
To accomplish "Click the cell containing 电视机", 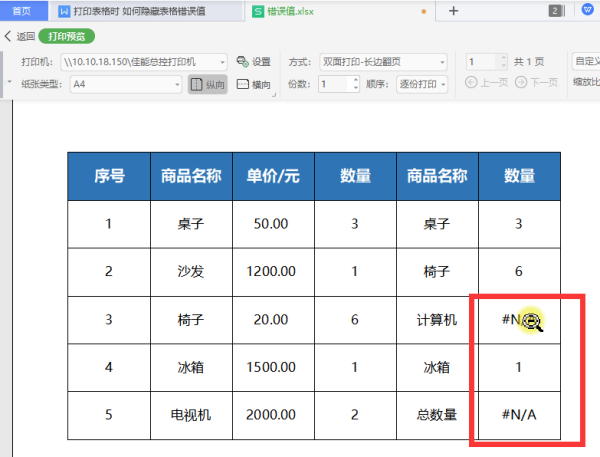I will (191, 415).
